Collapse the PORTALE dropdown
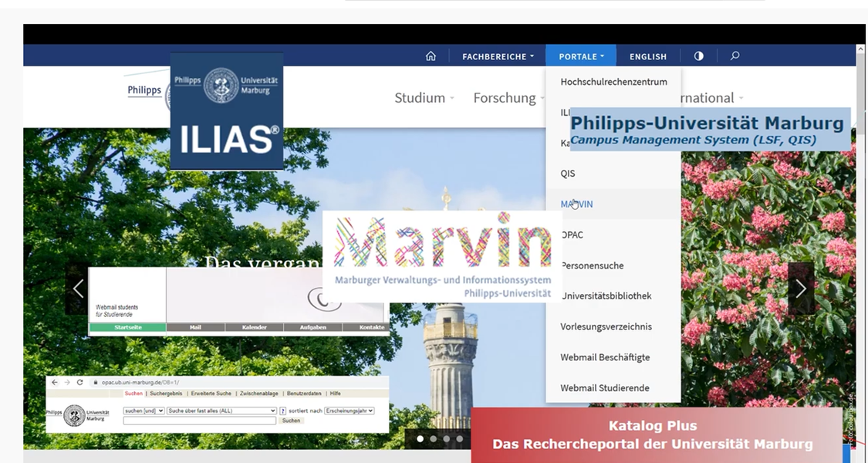This screenshot has width=868, height=463. (x=581, y=56)
